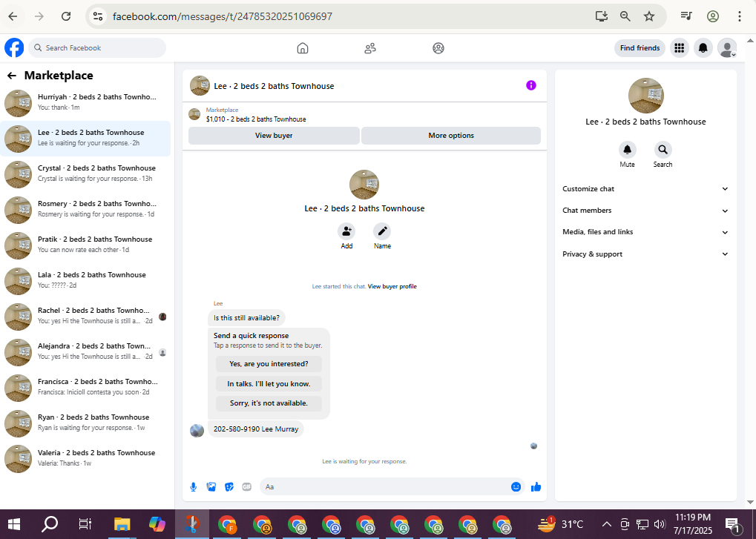Open Rosmery's Townhouse conversation
The width and height of the screenshot is (756, 539).
[x=85, y=210]
